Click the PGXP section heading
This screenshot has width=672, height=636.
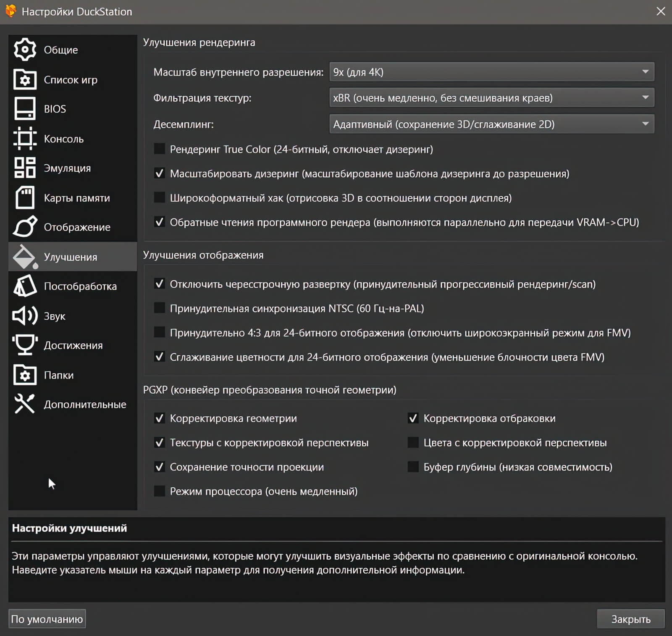pos(270,390)
